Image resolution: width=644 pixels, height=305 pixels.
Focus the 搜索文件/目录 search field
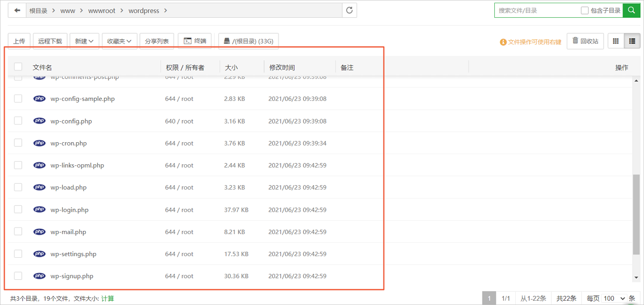(x=537, y=10)
